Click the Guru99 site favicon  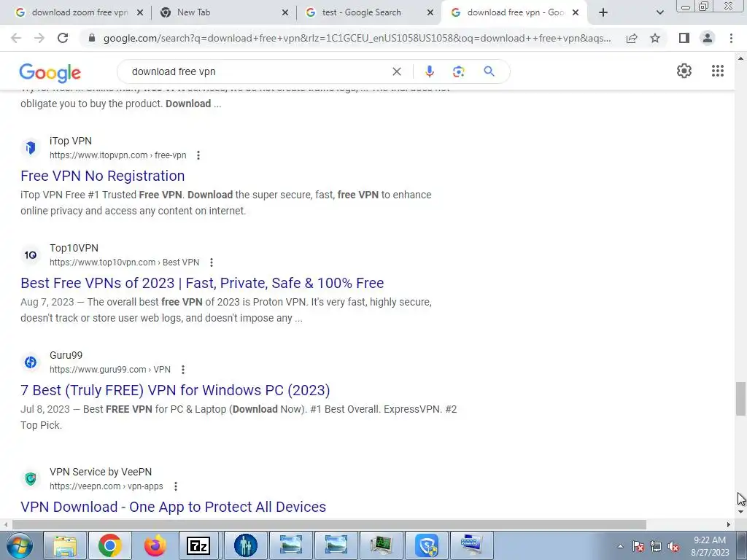[x=31, y=362]
